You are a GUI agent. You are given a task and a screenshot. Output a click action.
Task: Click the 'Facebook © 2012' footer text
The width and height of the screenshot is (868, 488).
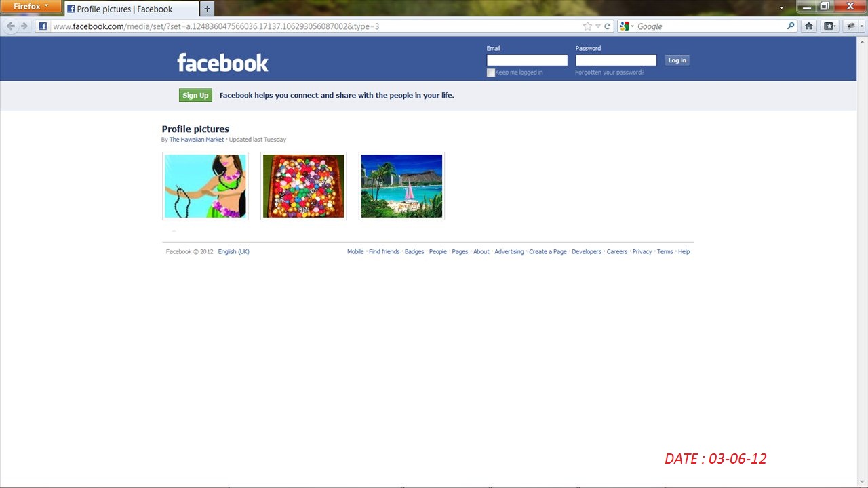(x=190, y=252)
